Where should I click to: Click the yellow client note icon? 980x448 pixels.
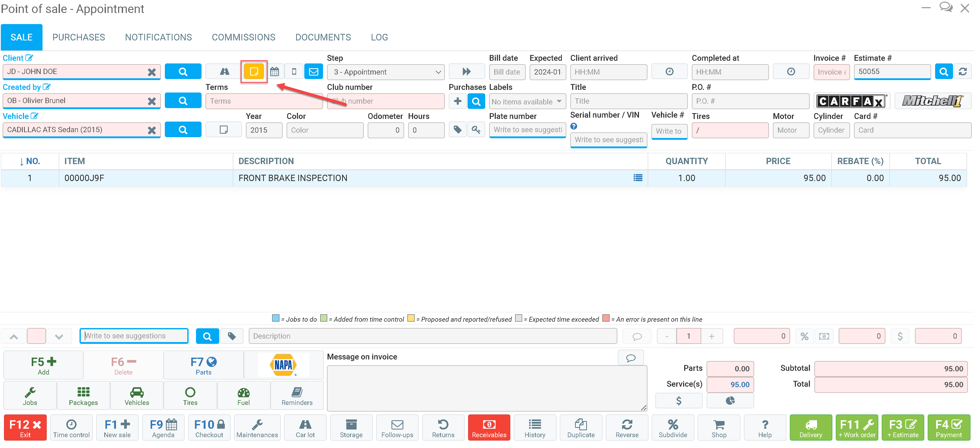pos(254,72)
